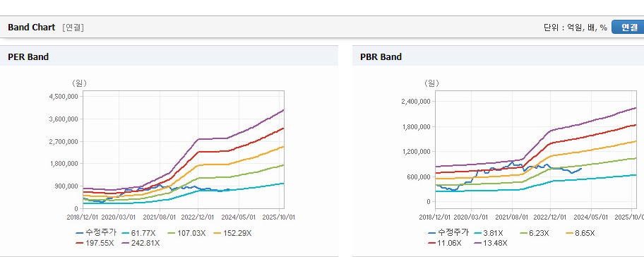
Task: Click the Band Chart heading
Action: click(31, 27)
